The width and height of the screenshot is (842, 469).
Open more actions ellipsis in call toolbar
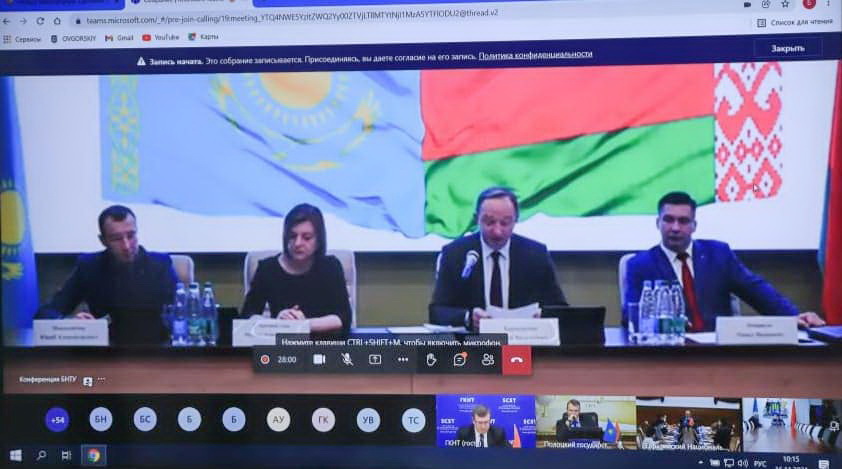pyautogui.click(x=403, y=360)
